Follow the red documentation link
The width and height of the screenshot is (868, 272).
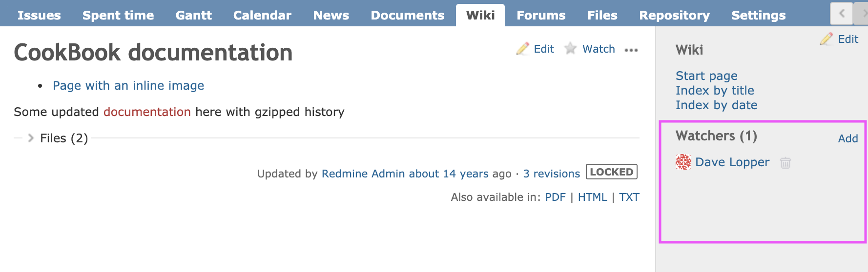(147, 112)
